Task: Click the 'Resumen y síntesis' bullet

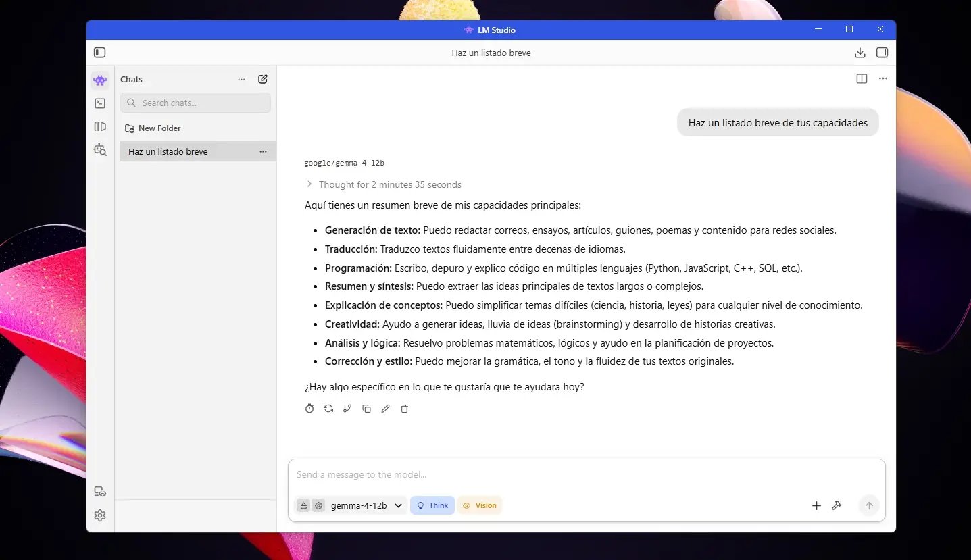Action: [514, 286]
